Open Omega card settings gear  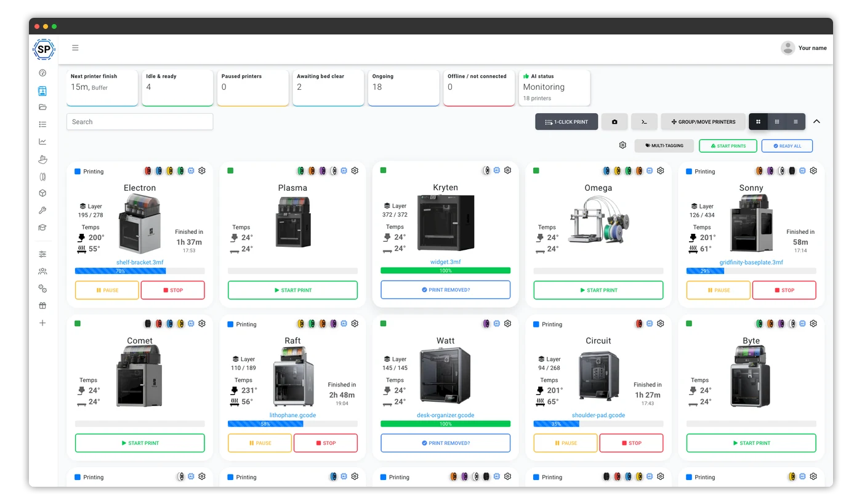tap(661, 170)
